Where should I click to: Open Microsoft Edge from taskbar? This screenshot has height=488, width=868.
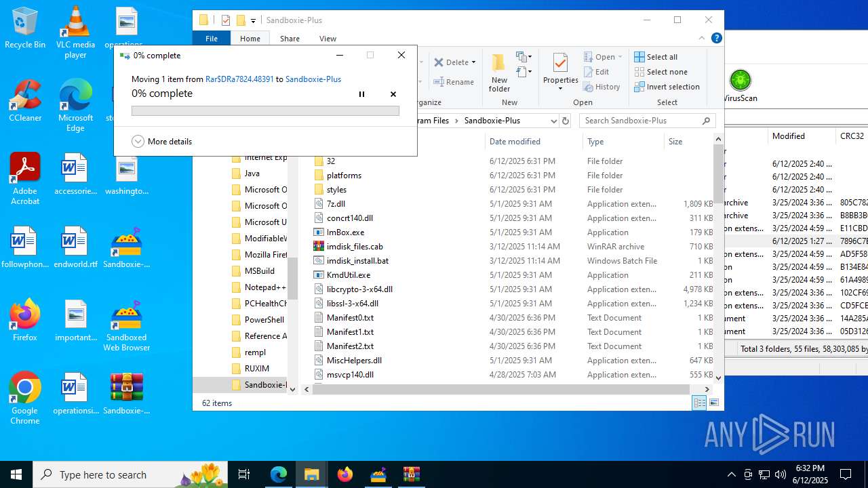(x=279, y=474)
